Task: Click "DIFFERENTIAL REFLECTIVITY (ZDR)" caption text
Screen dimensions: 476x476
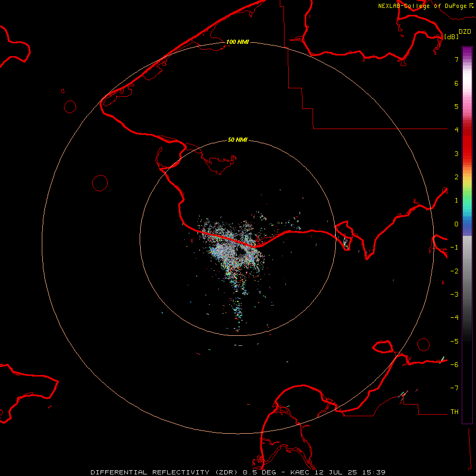Action: pos(165,472)
